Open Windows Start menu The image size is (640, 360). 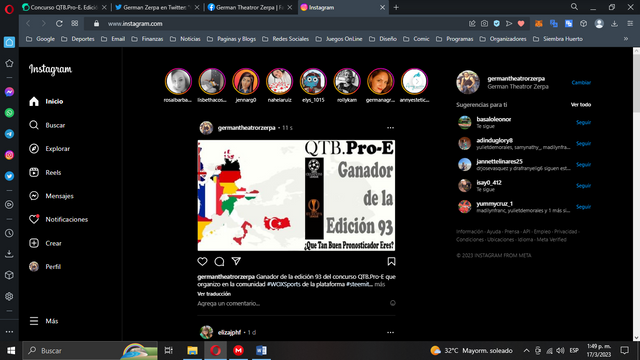(x=11, y=351)
